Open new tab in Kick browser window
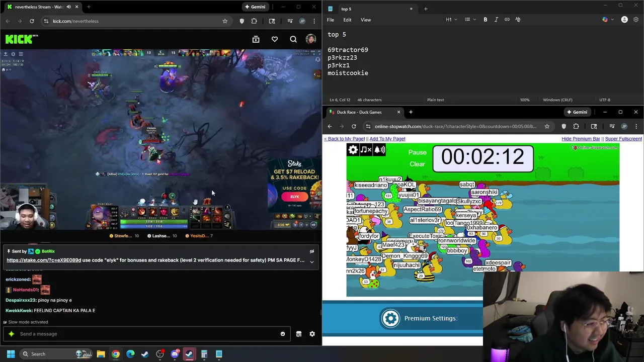The width and height of the screenshot is (644, 362). pos(89,7)
